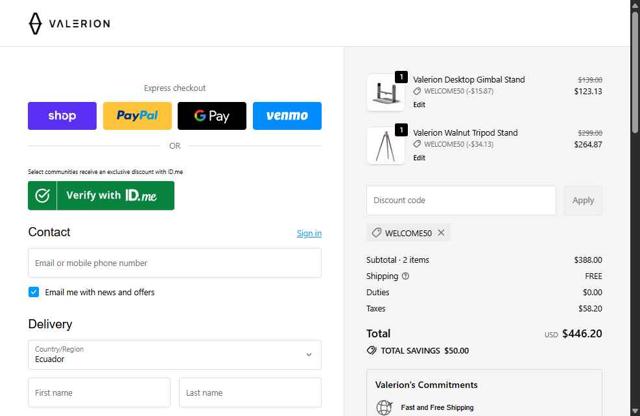The height and width of the screenshot is (416, 640).
Task: Open Valerion Desktop Gimbal Stand thumbnail
Action: pyautogui.click(x=385, y=93)
